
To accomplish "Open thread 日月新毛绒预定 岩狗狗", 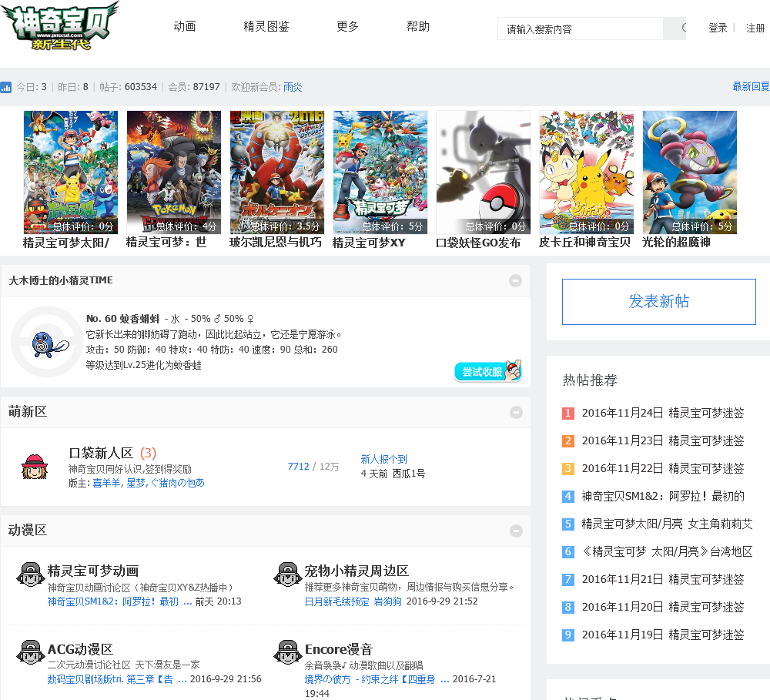I will (353, 601).
